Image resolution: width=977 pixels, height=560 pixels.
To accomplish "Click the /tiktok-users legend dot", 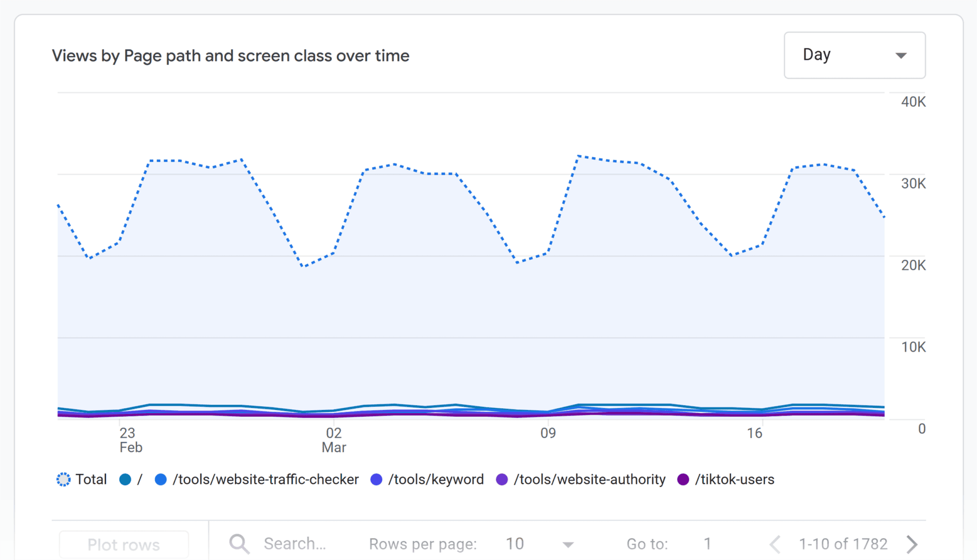I will (683, 479).
